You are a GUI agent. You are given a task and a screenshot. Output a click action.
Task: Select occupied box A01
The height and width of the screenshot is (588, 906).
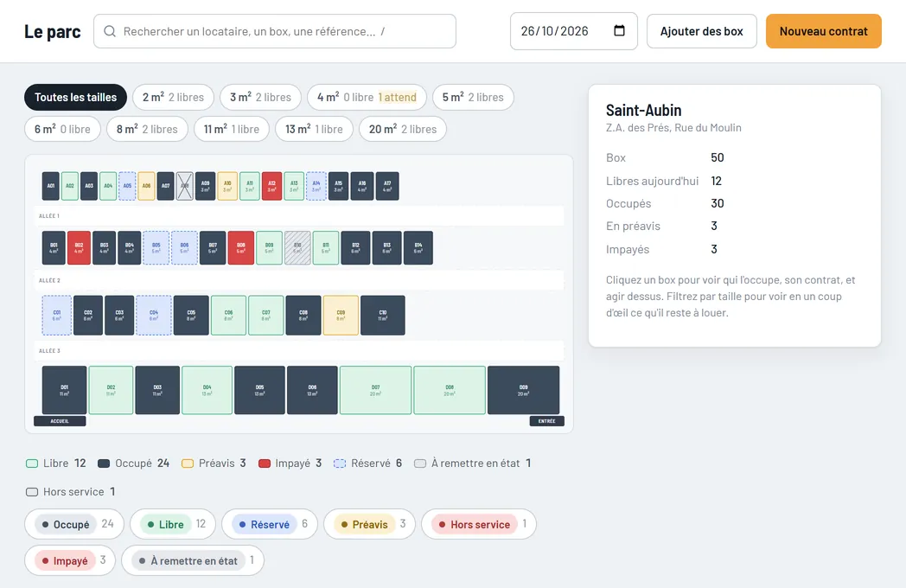point(51,186)
